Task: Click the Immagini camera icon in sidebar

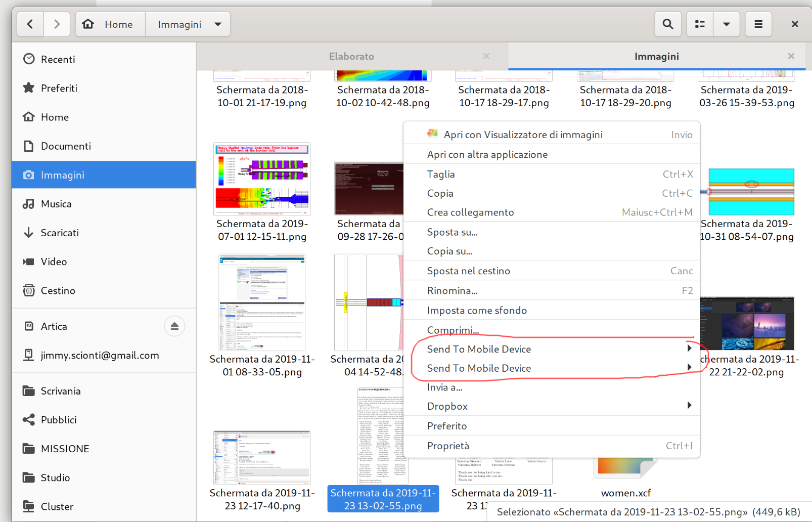Action: 29,175
